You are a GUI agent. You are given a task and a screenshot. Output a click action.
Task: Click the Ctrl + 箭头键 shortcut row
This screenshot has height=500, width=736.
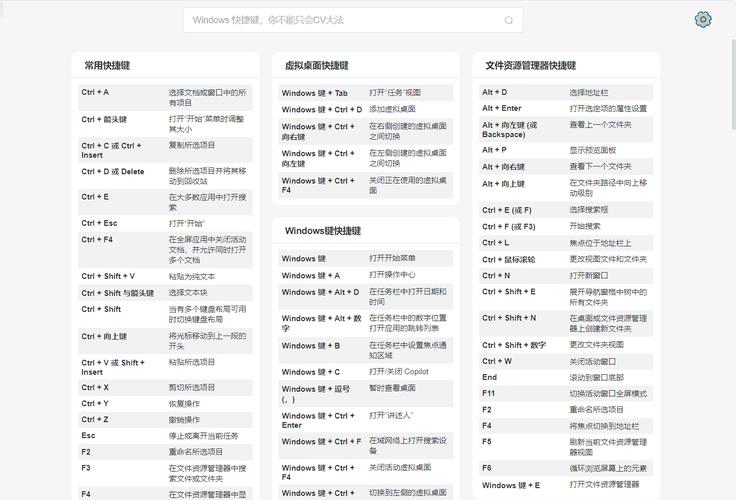click(165, 124)
